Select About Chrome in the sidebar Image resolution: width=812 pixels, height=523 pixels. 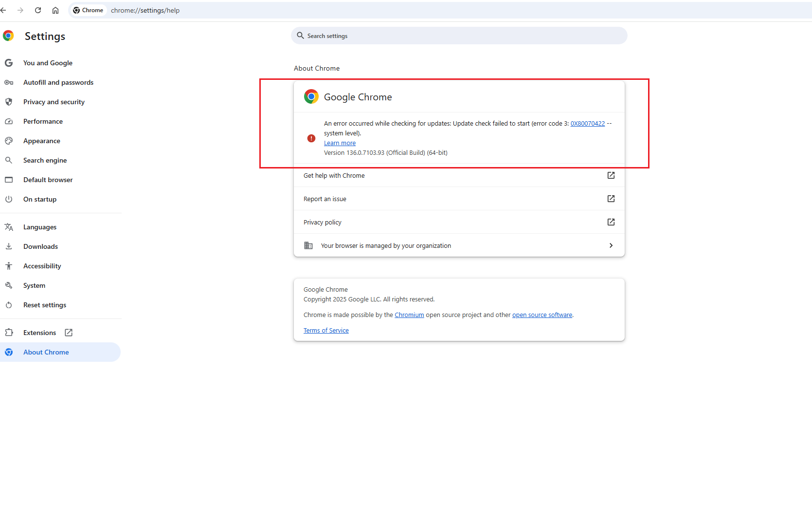[60, 352]
